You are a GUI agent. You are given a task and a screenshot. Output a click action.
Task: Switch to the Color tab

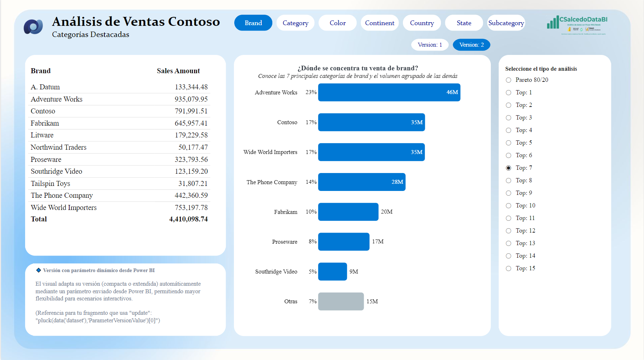(x=337, y=23)
